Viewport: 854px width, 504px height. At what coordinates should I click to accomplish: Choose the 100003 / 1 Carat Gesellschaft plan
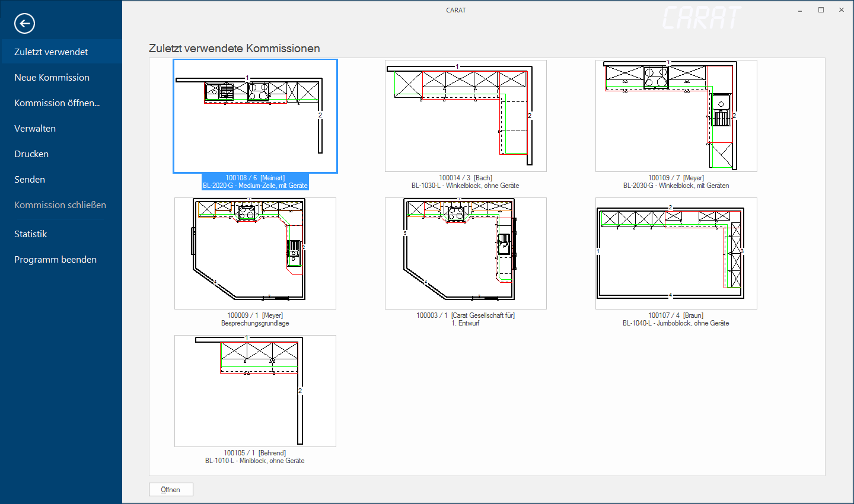[466, 254]
